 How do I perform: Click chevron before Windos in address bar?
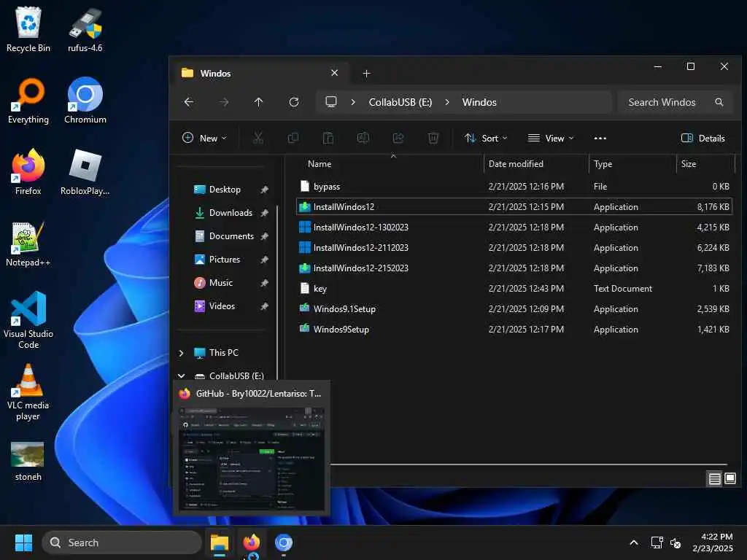pyautogui.click(x=447, y=102)
